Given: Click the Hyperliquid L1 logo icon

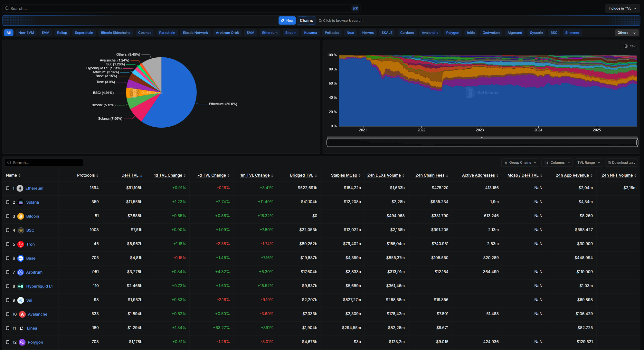Looking at the screenshot, I should [x=21, y=286].
